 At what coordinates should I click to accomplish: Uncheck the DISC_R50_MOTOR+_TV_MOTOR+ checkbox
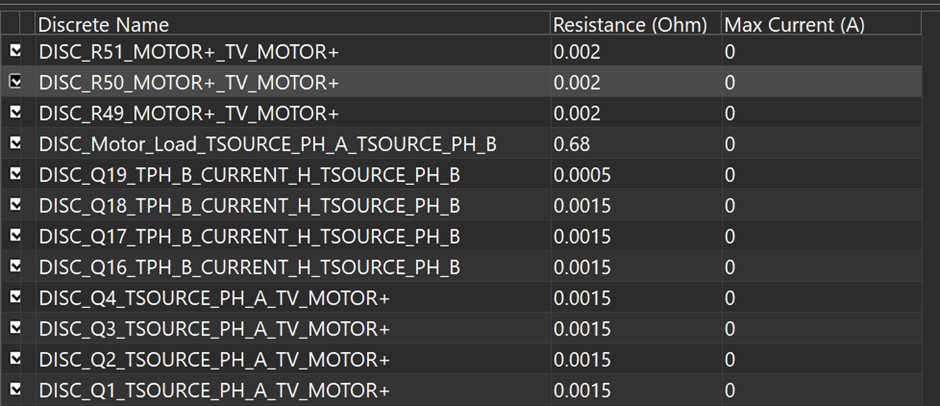pyautogui.click(x=16, y=82)
